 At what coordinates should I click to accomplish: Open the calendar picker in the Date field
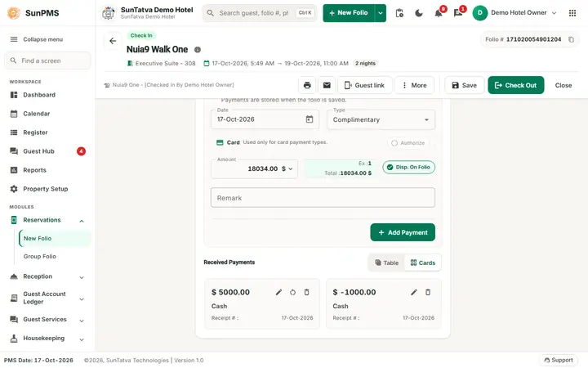(310, 119)
